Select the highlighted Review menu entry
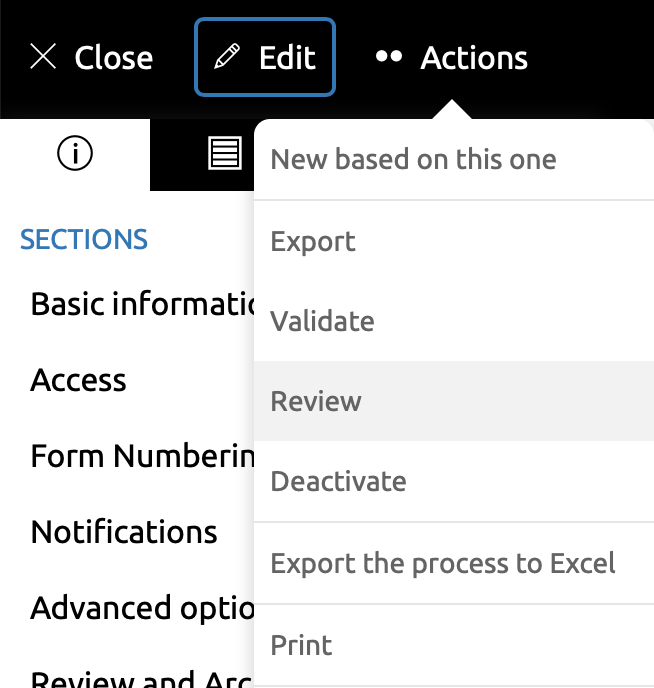Screen dimensions: 654x688 [316, 402]
